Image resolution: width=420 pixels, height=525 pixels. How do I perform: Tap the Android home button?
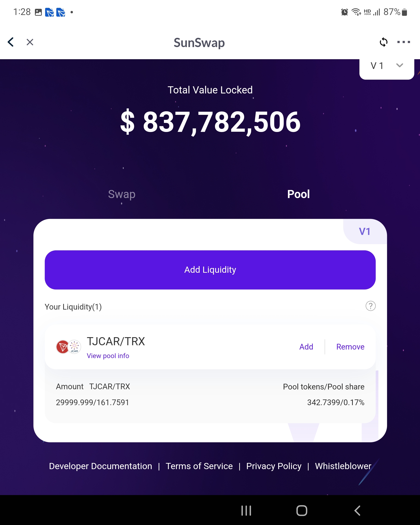pos(302,511)
